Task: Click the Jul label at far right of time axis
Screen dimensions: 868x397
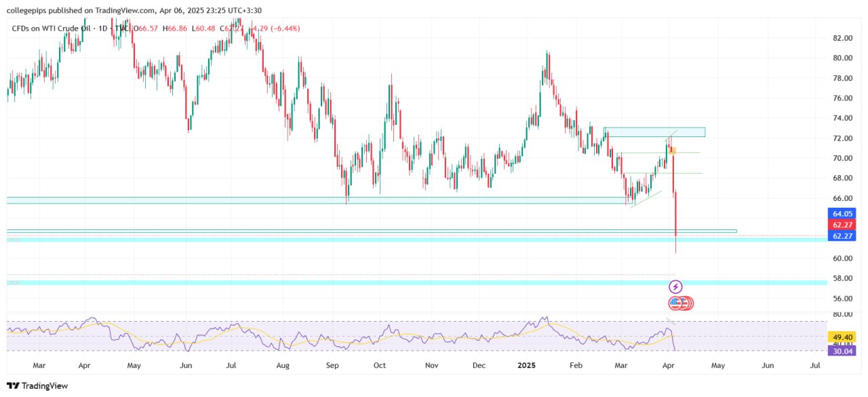Action: [x=815, y=365]
